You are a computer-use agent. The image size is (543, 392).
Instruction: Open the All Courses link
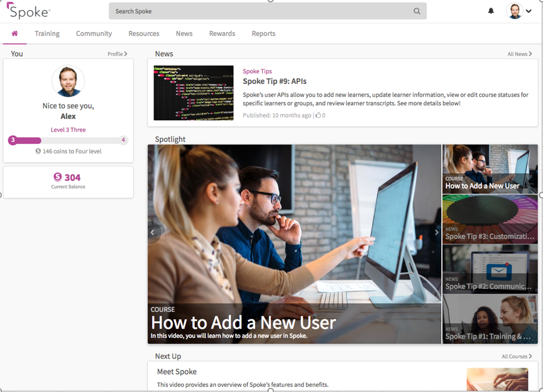pos(517,357)
